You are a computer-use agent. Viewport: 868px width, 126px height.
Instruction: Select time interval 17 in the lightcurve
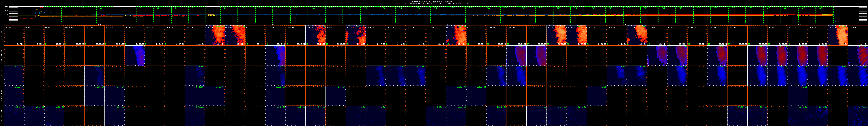click(x=369, y=15)
